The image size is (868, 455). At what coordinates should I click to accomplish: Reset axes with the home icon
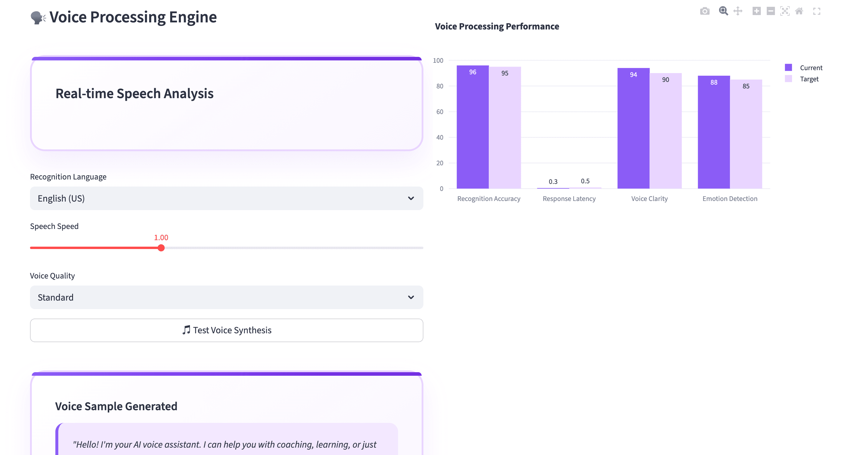[799, 11]
